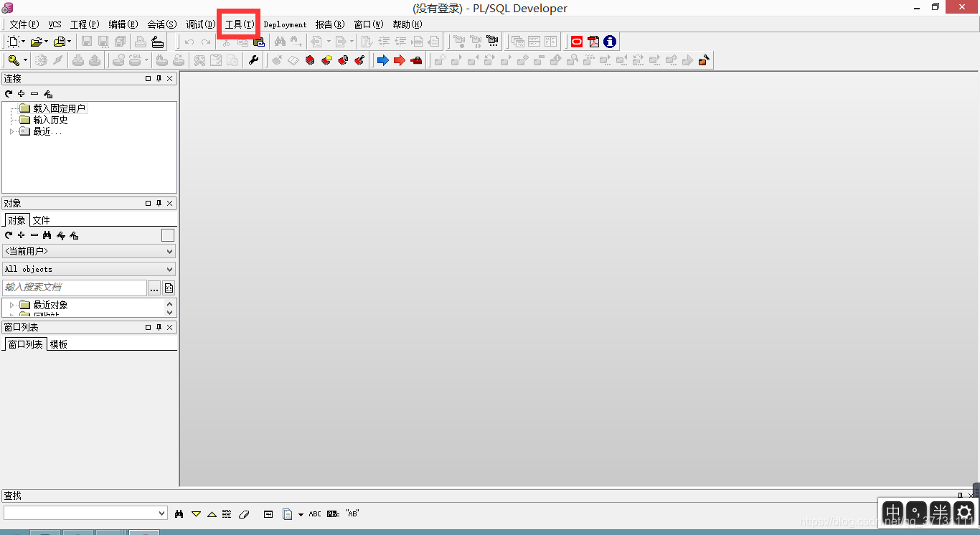
Task: Click the blue info icon
Action: 610,42
